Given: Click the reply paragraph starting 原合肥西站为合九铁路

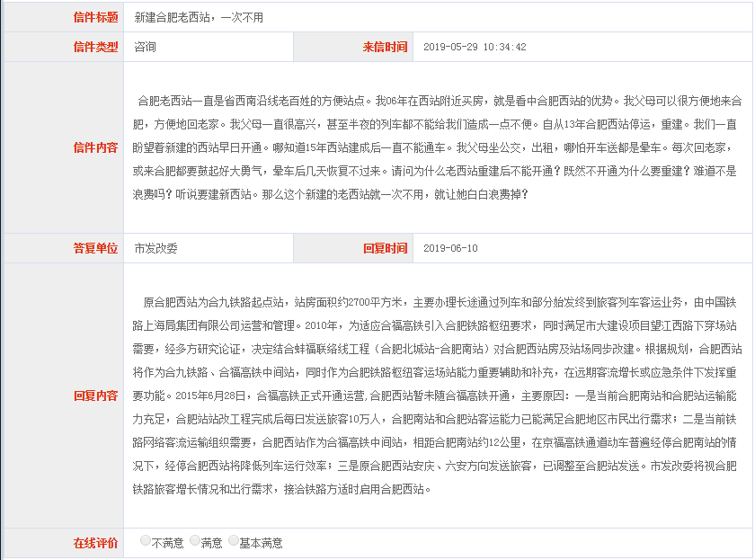Looking at the screenshot, I should click(x=437, y=396).
